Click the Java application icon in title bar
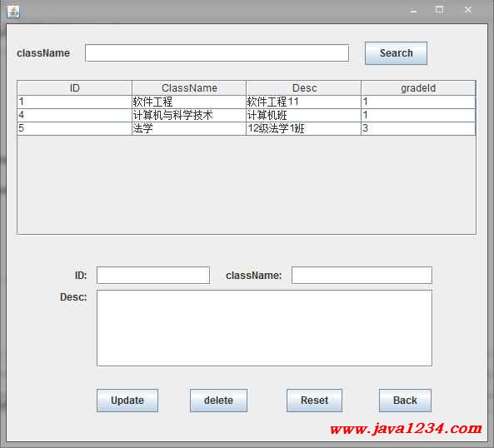This screenshot has width=494, height=448. click(13, 12)
